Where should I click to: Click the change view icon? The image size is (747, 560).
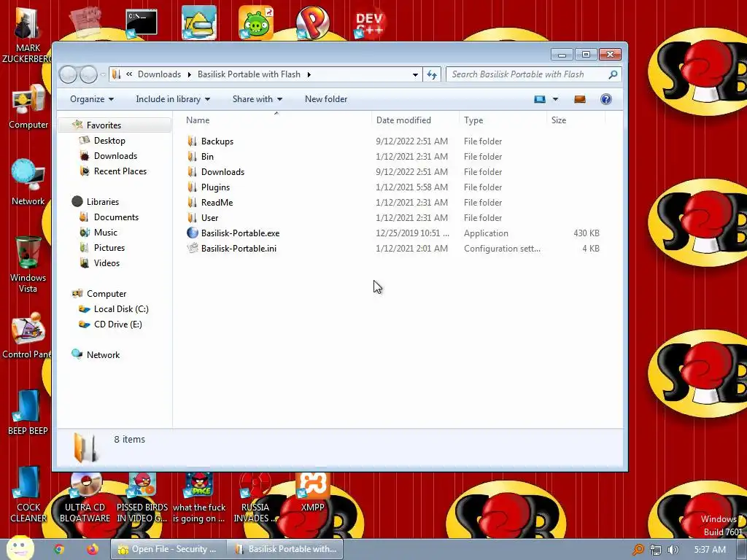pyautogui.click(x=539, y=99)
